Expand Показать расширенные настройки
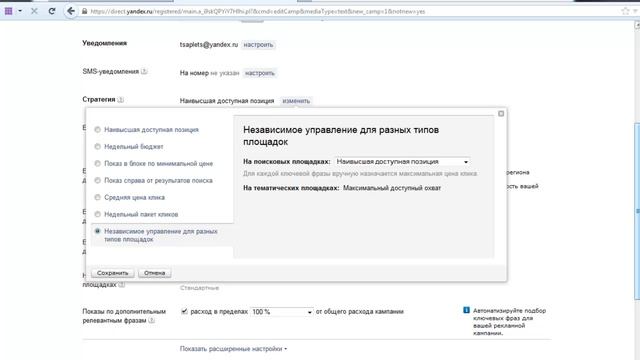 coord(233,349)
